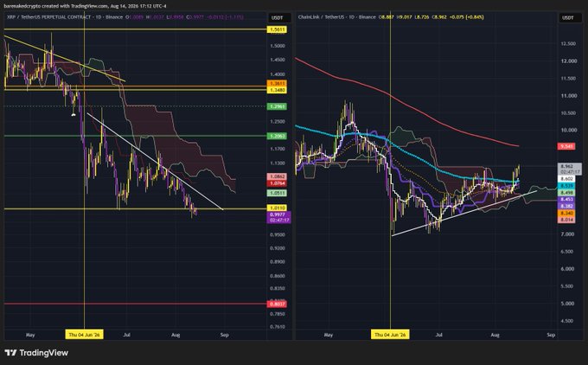Select the yellow 1.5611 price label
The height and width of the screenshot is (365, 588).
[277, 29]
